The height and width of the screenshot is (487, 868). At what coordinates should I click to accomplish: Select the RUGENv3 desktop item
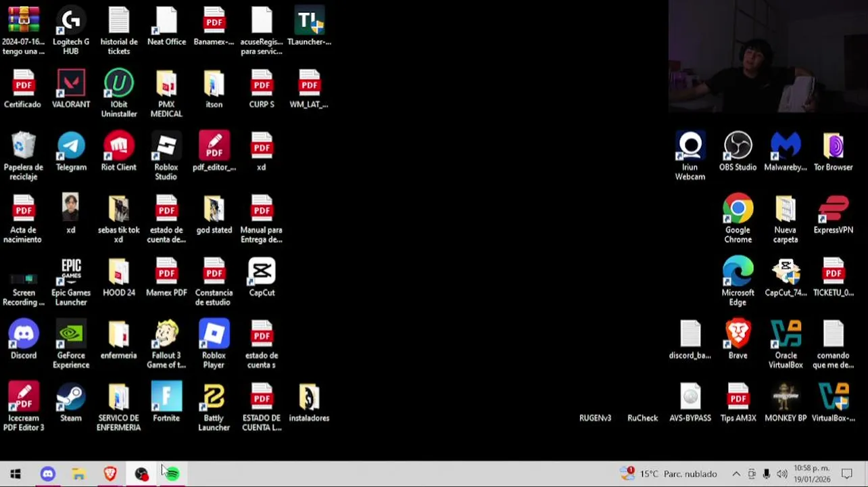coord(595,417)
